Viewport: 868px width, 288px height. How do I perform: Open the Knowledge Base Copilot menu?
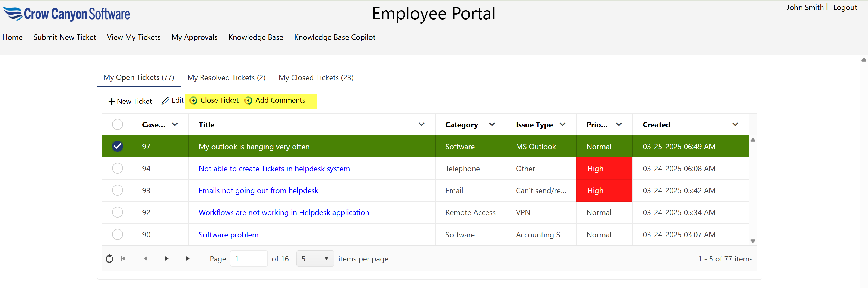tap(335, 37)
